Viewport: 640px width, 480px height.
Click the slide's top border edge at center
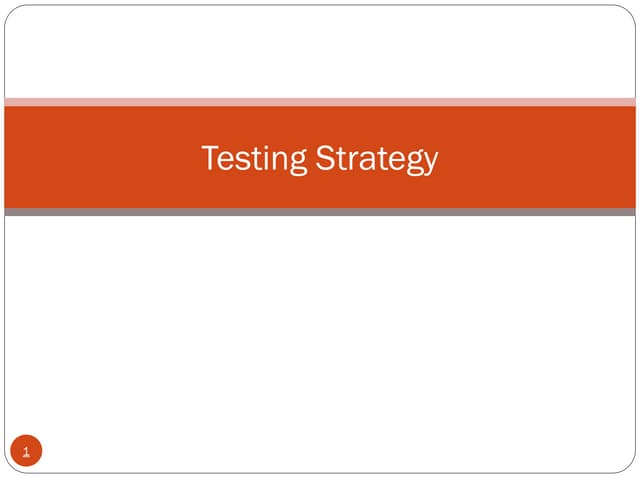coord(320,6)
